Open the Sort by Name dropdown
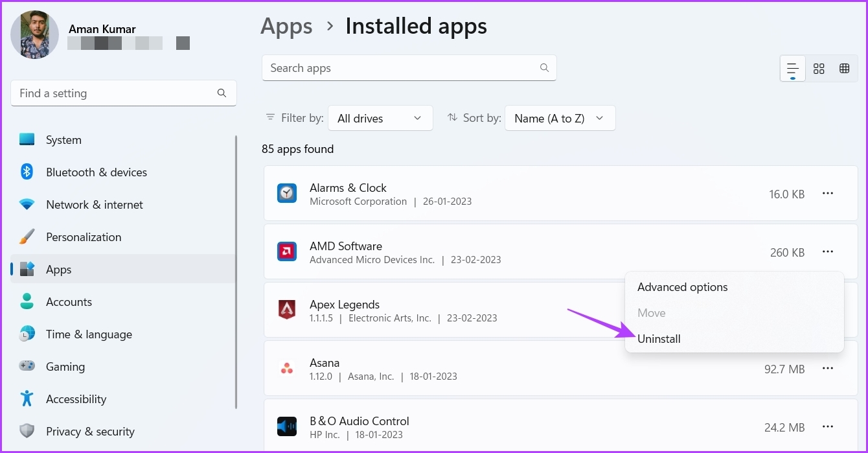The width and height of the screenshot is (868, 453). tap(560, 118)
